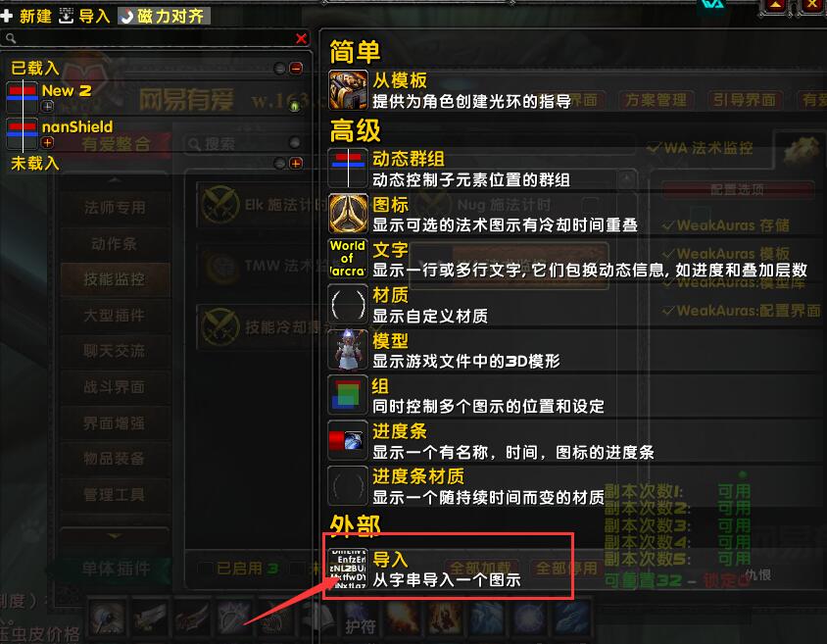This screenshot has height=644, width=827.
Task: Expand all in 未载入 section
Action: [296, 163]
